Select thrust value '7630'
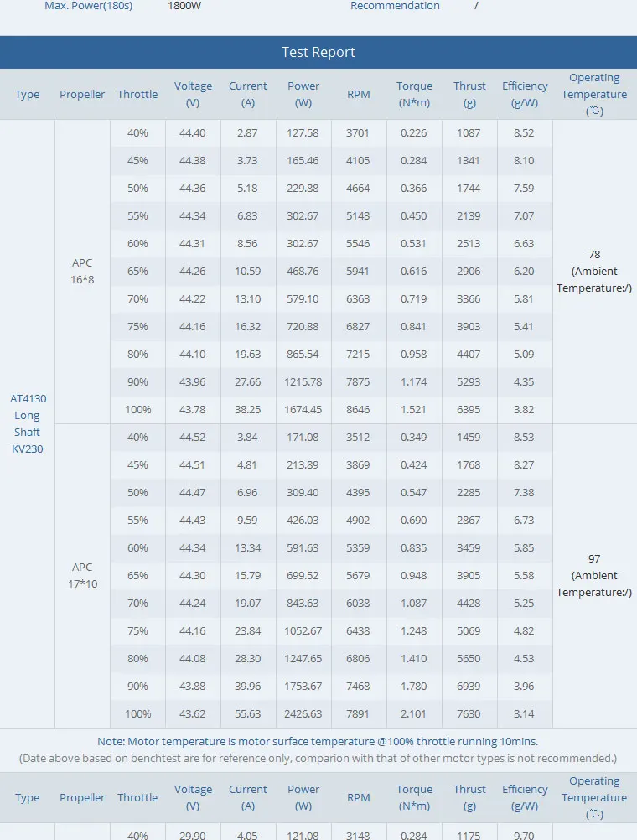637x840 pixels. pyautogui.click(x=469, y=714)
